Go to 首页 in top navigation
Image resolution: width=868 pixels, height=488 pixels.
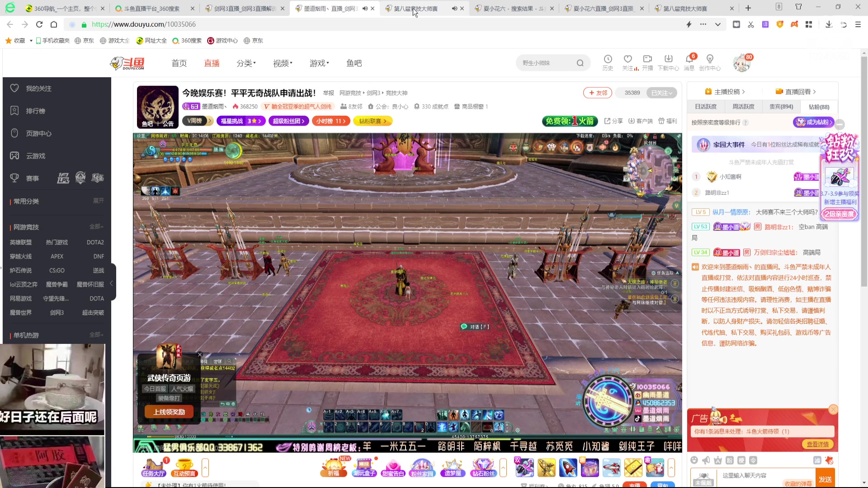[179, 63]
